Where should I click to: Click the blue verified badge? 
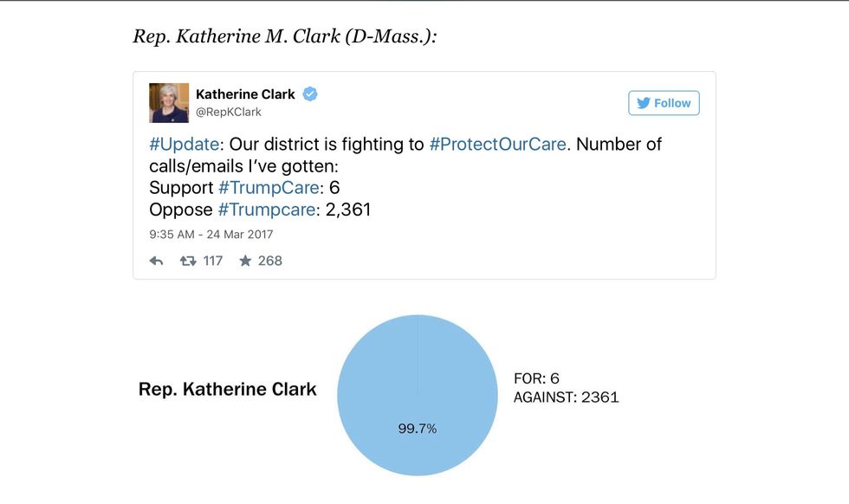point(309,94)
